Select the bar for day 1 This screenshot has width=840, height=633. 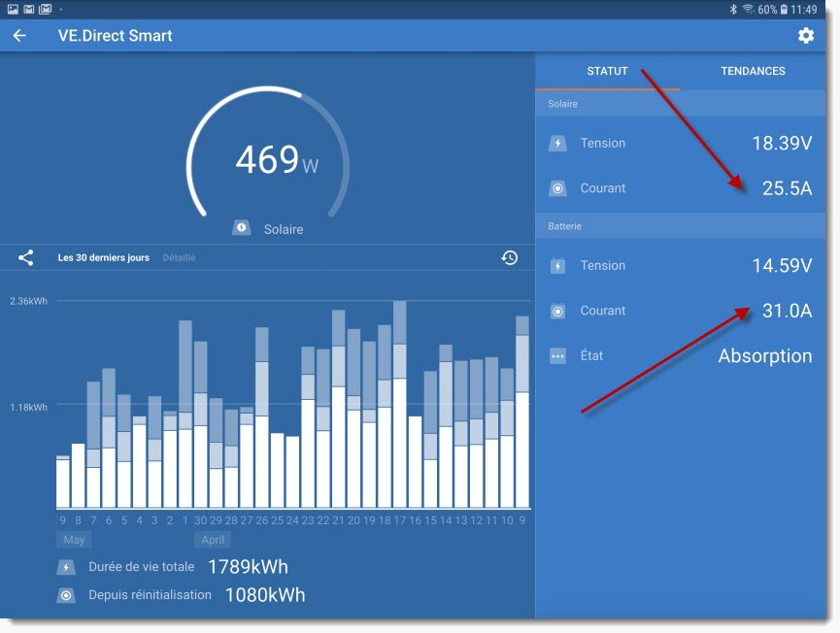(185, 414)
